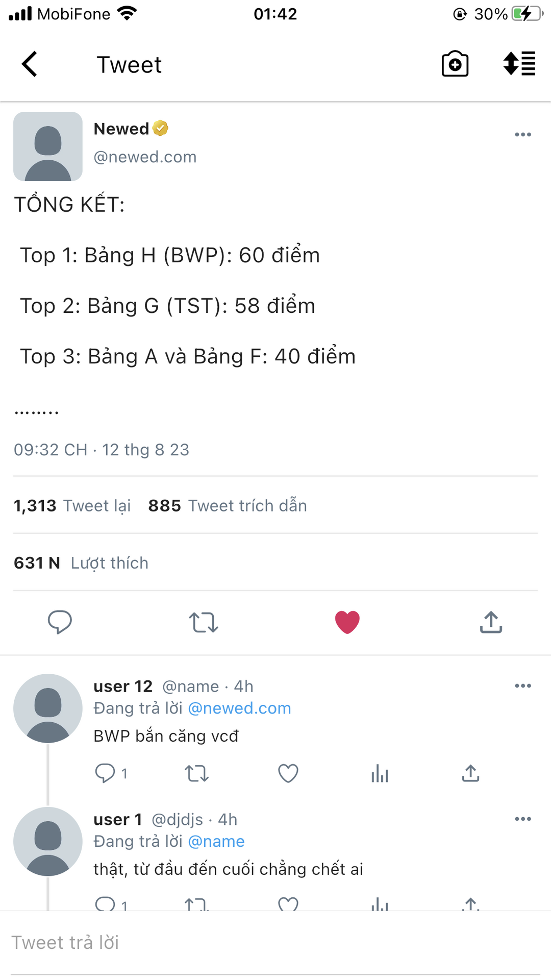
Task: Retweet the Newed main tweet
Action: tap(204, 622)
